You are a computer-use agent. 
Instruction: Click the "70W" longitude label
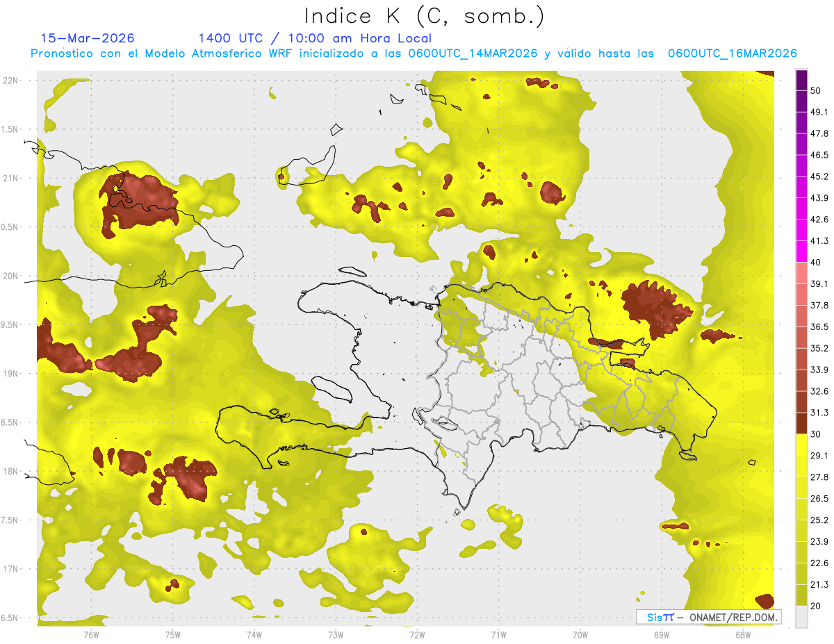coord(580,635)
